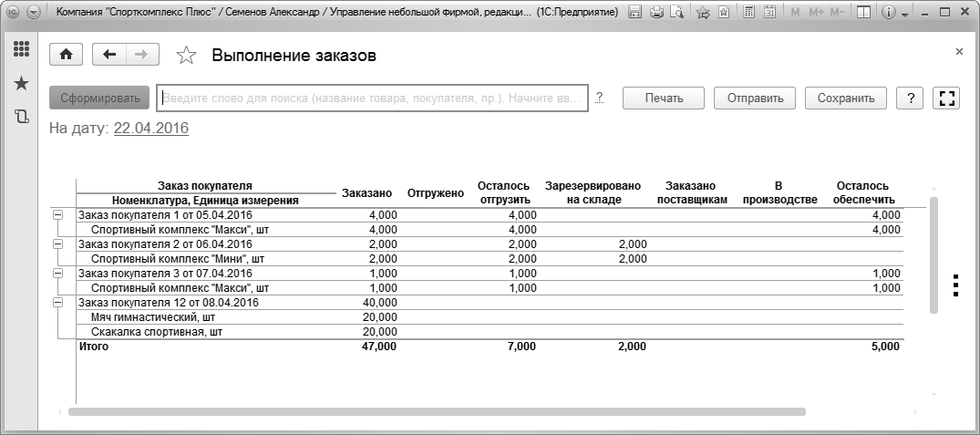Open the Favorites star in the sidebar
980x435 pixels.
21,83
